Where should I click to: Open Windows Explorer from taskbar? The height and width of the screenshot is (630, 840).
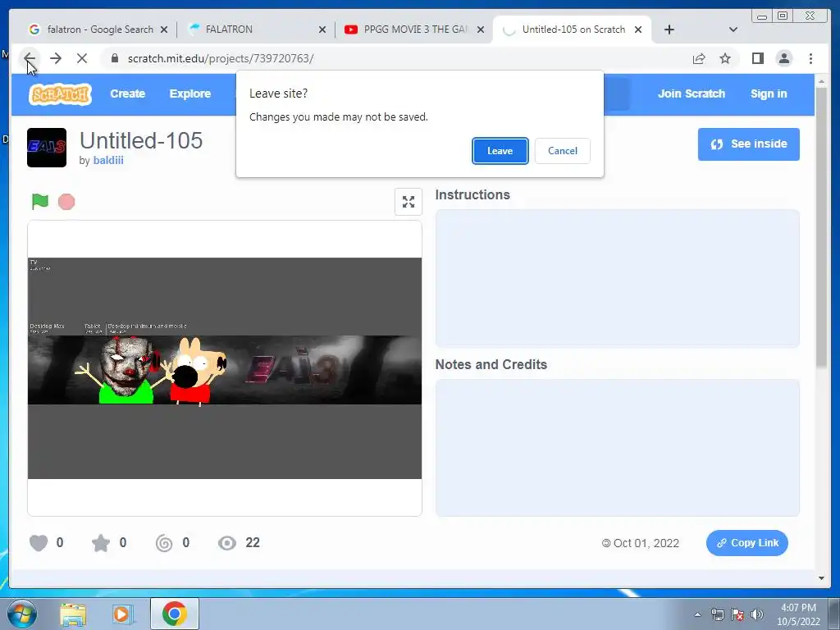click(73, 614)
